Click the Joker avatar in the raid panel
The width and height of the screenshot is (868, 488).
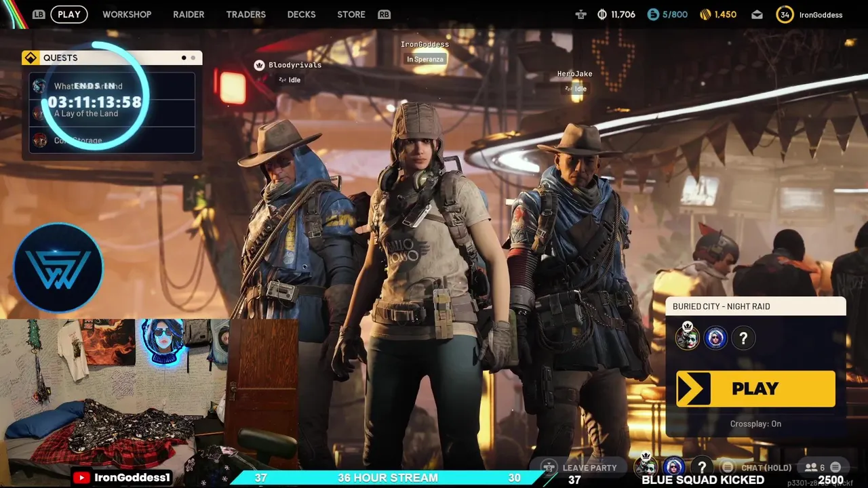688,337
